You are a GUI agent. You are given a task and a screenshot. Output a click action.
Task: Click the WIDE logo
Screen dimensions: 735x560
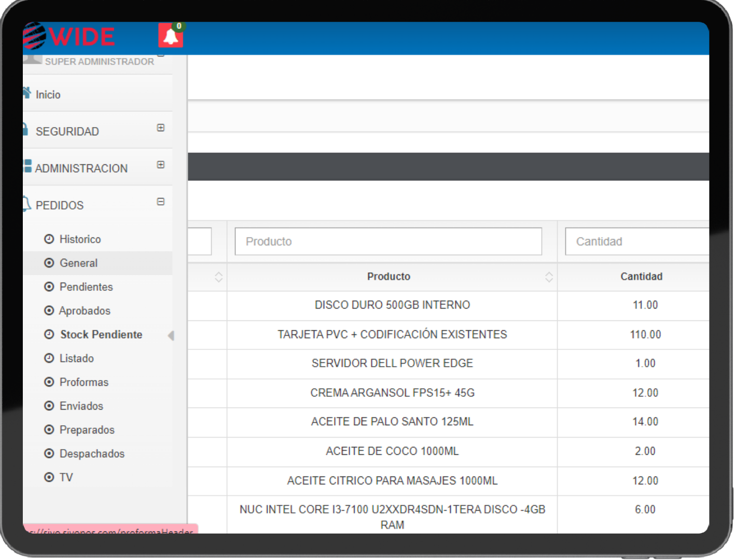[69, 36]
